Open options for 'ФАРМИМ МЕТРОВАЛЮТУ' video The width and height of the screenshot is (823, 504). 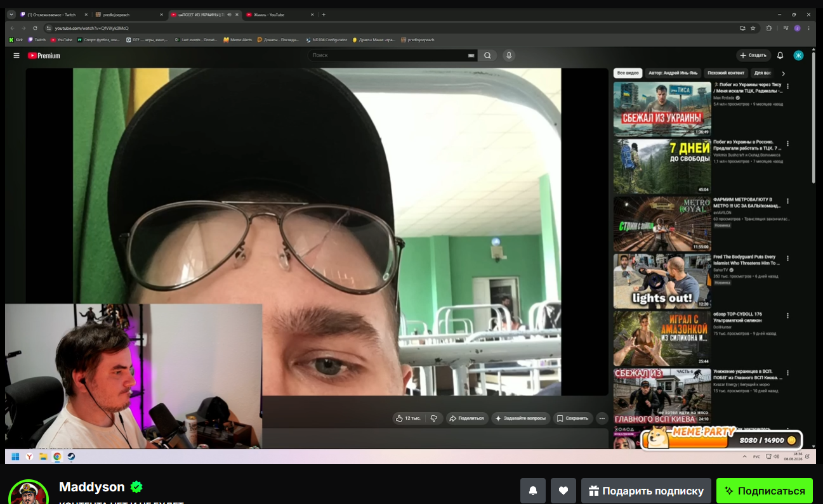[787, 200]
